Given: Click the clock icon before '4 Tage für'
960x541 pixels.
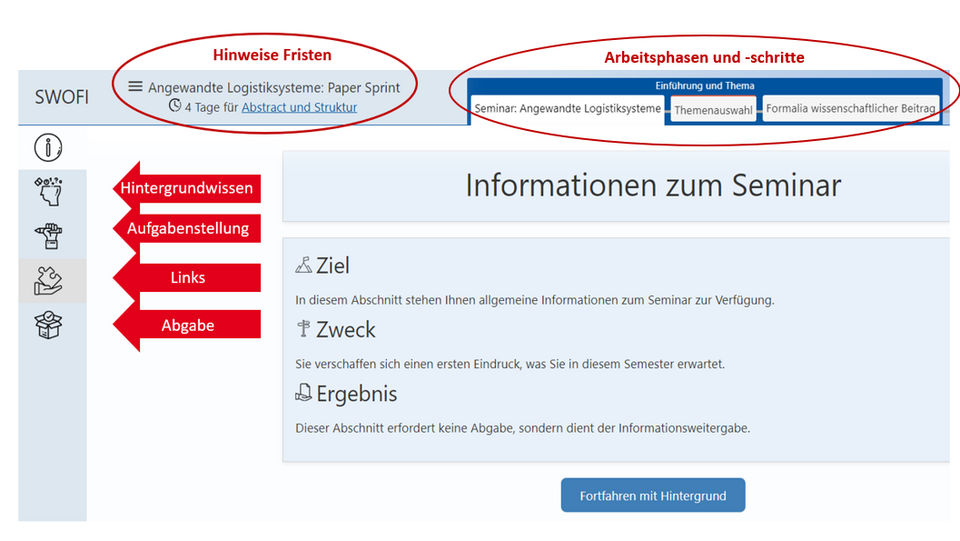Looking at the screenshot, I should click(x=175, y=106).
